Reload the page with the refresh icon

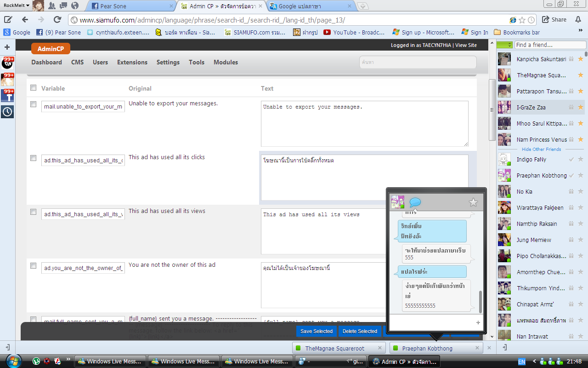tap(57, 20)
